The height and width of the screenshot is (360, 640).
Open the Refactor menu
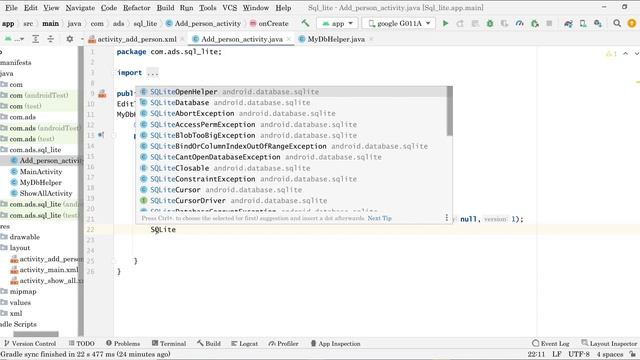pos(136,8)
